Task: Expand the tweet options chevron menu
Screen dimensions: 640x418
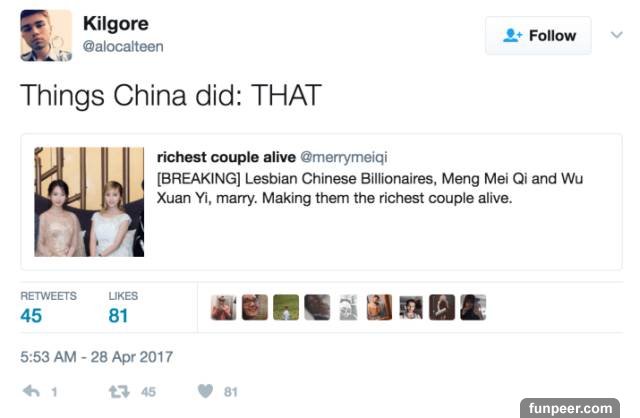Action: coord(616,35)
